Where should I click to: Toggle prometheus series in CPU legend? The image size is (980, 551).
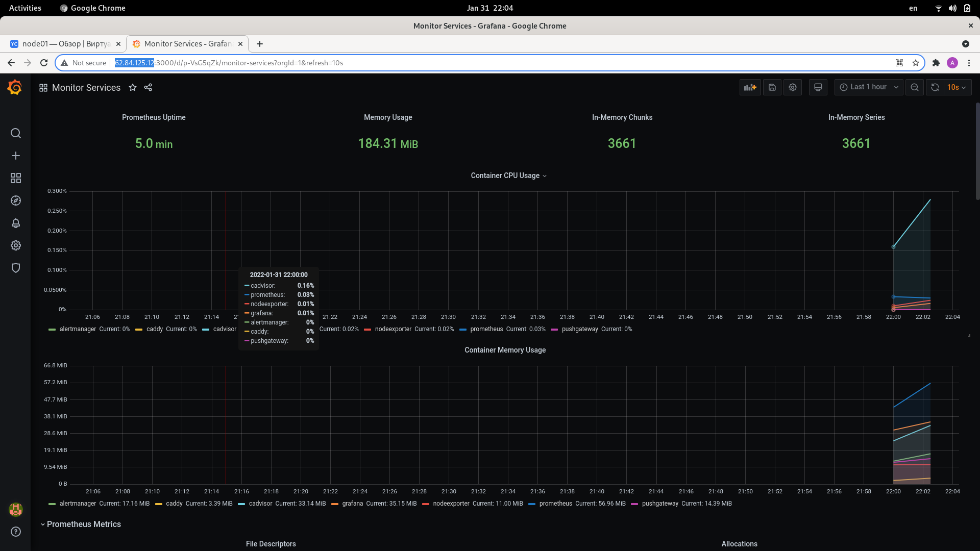tap(486, 329)
